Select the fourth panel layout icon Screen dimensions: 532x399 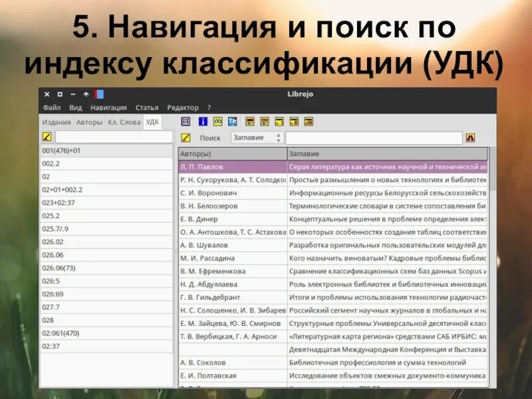(x=294, y=122)
